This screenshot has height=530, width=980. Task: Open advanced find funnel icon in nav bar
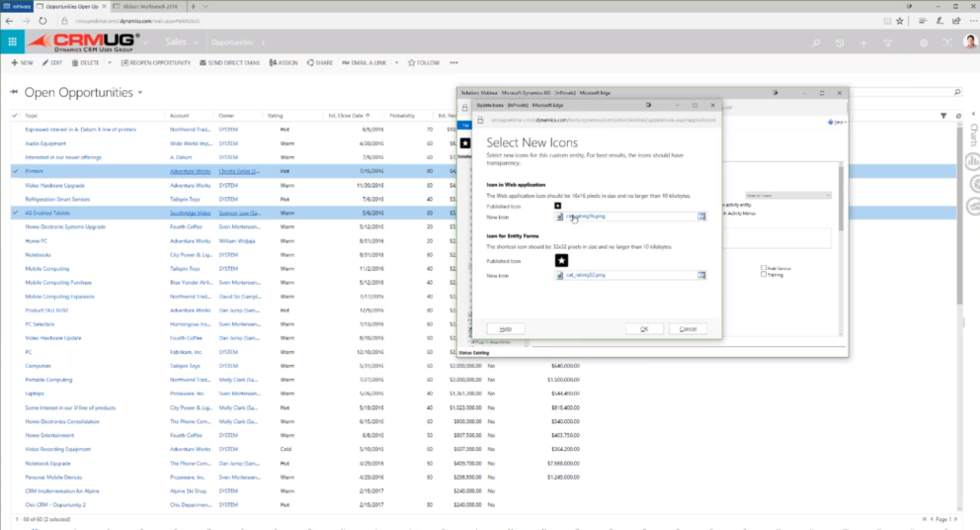point(887,43)
